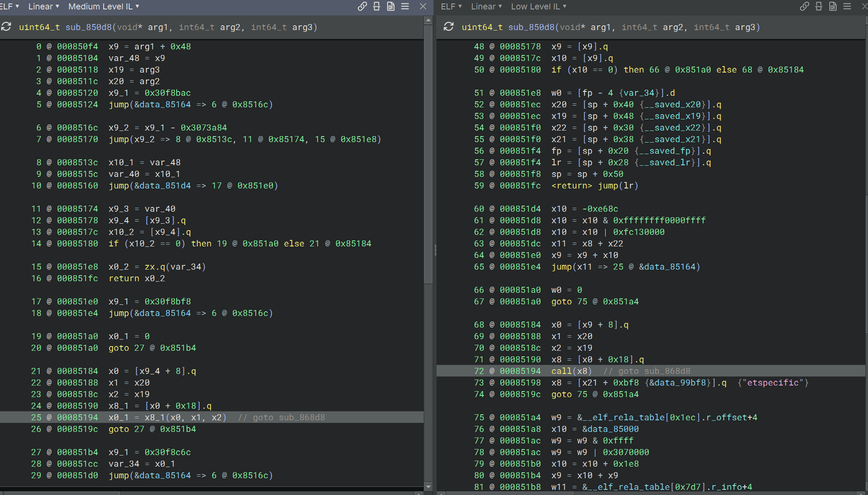868x495 pixels.
Task: Close the left Medium Level IL pane
Action: (x=423, y=6)
